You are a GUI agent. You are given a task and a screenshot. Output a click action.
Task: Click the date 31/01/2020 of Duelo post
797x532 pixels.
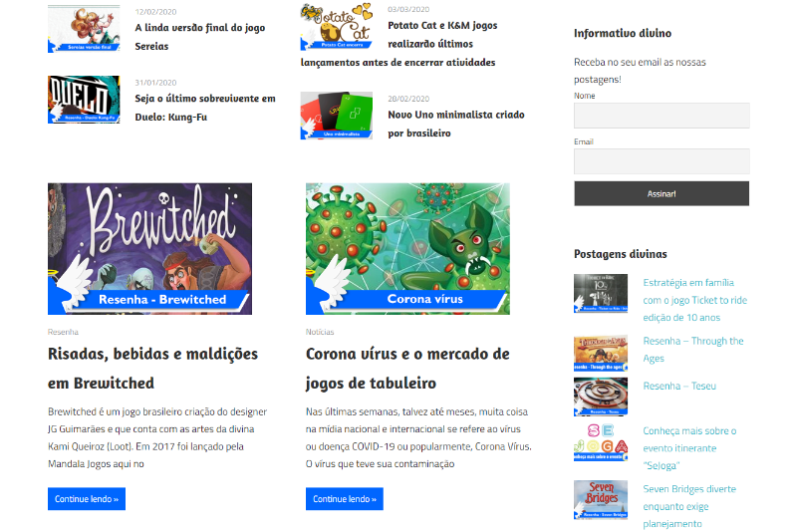155,83
